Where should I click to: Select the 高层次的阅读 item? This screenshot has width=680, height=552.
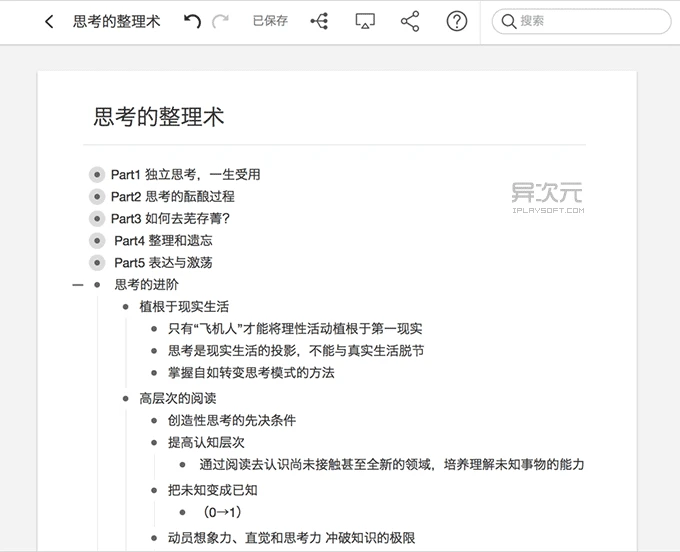point(177,398)
